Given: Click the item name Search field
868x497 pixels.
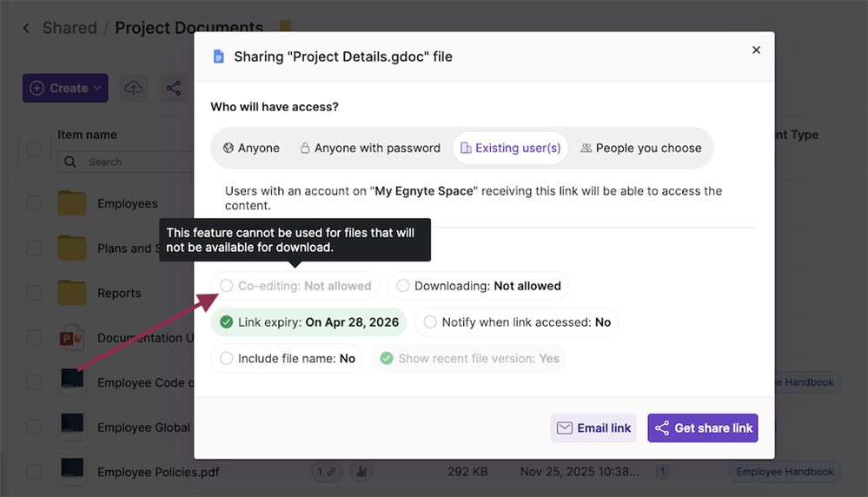Looking at the screenshot, I should [x=126, y=162].
